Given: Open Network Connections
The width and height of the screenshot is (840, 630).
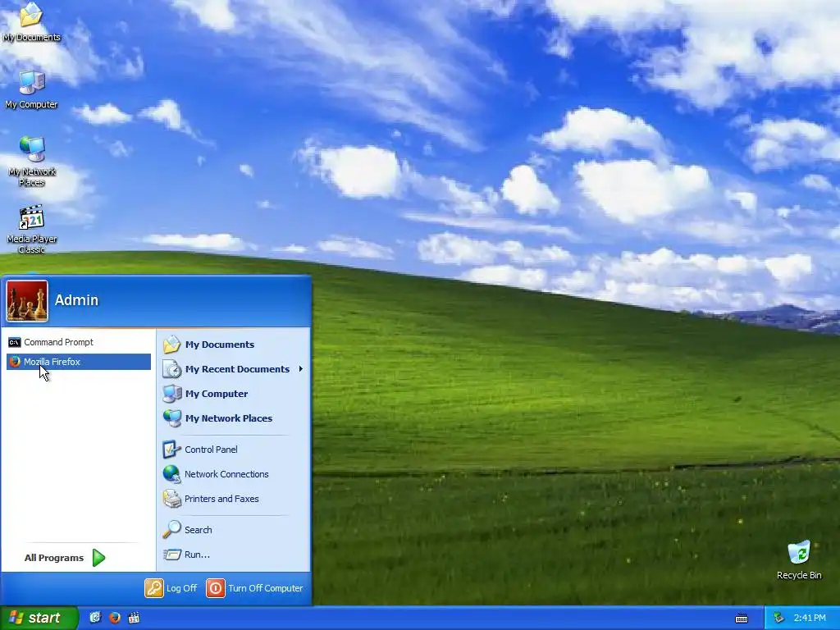Looking at the screenshot, I should (232, 474).
